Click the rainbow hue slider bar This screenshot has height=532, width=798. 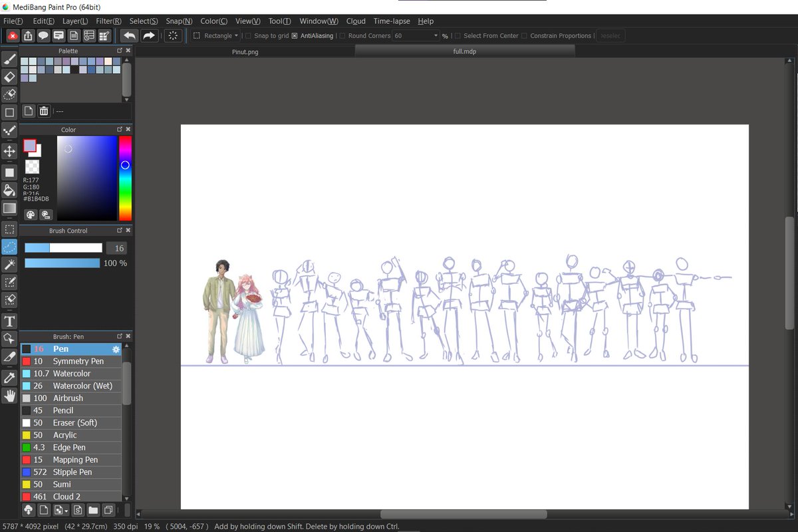coord(125,178)
